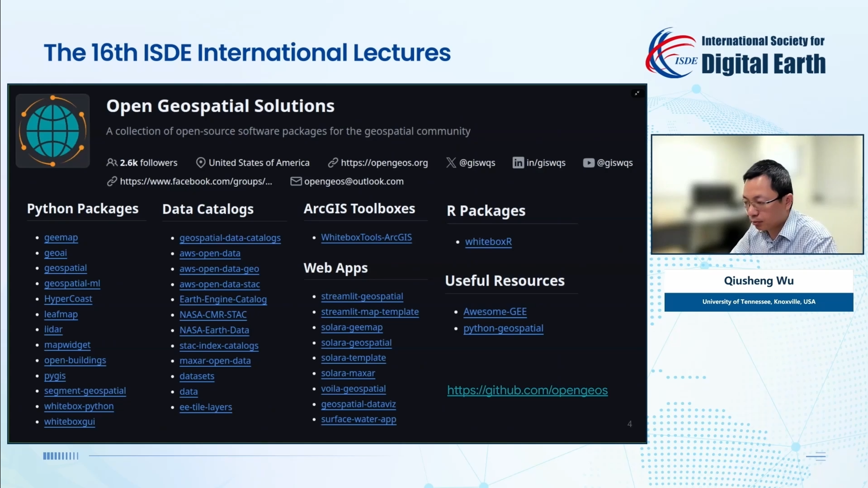Open the solara-template link
Image resolution: width=868 pixels, height=488 pixels.
pos(354,358)
